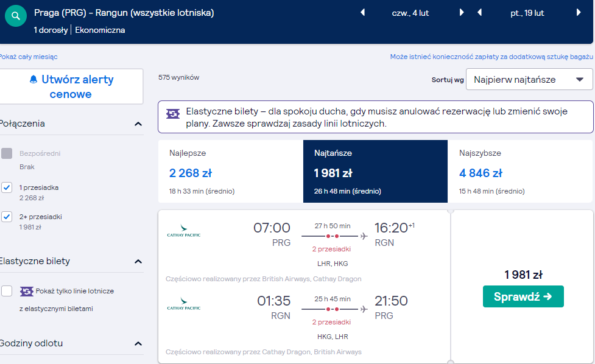Screen dimensions: 595x364
Task: Go to previous return date arrow
Action: (480, 13)
